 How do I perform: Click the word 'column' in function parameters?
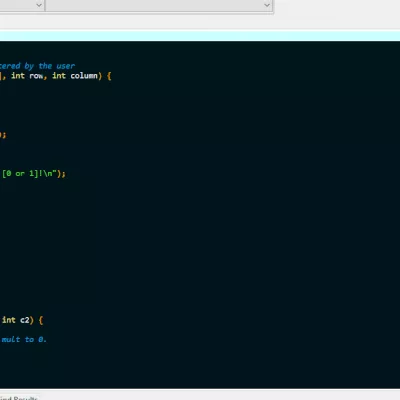[84, 76]
